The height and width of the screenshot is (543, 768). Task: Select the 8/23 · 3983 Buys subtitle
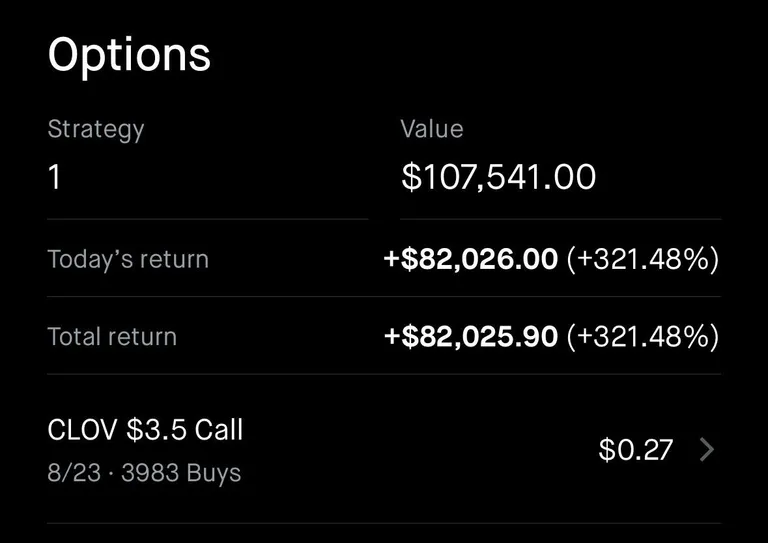144,472
